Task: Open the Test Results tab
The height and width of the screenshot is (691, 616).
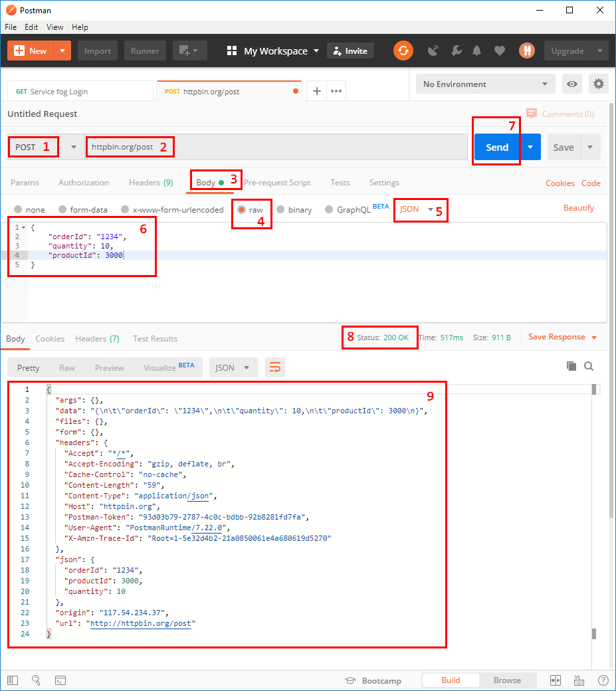Action: click(155, 338)
